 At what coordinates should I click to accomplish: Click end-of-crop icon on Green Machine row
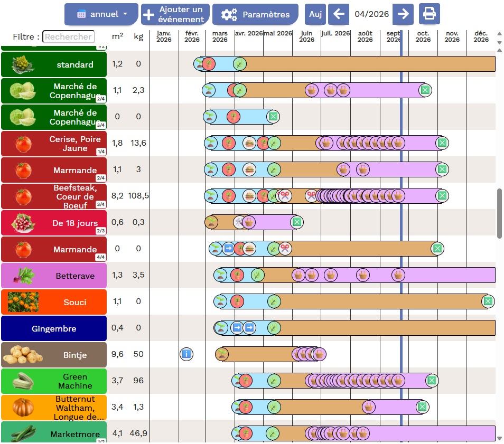(432, 381)
